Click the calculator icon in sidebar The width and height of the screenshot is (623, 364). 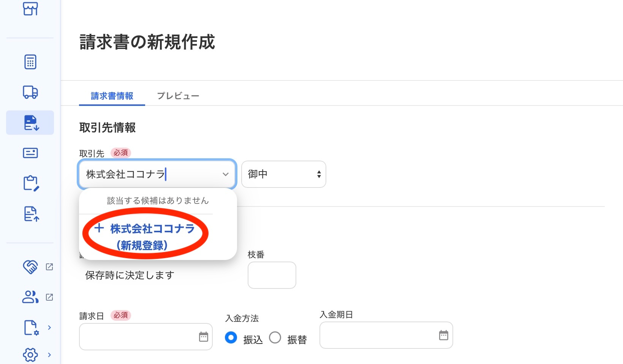pos(30,62)
